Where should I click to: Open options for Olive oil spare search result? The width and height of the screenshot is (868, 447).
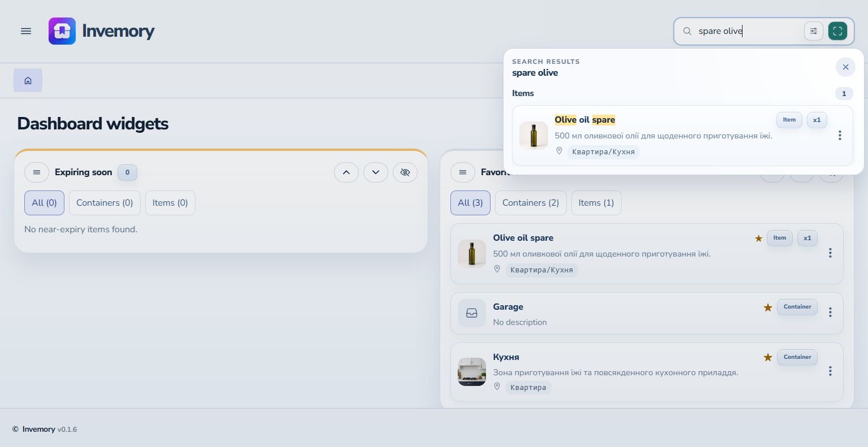pyautogui.click(x=840, y=136)
